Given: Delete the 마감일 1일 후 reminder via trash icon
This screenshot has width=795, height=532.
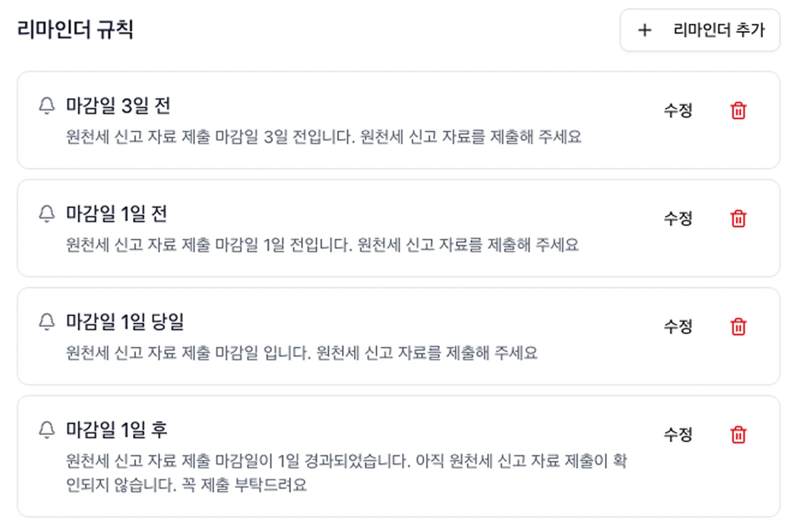Looking at the screenshot, I should 738,435.
